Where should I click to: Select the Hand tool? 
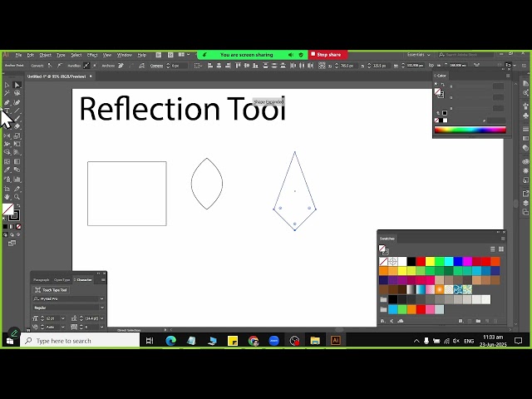[7, 197]
